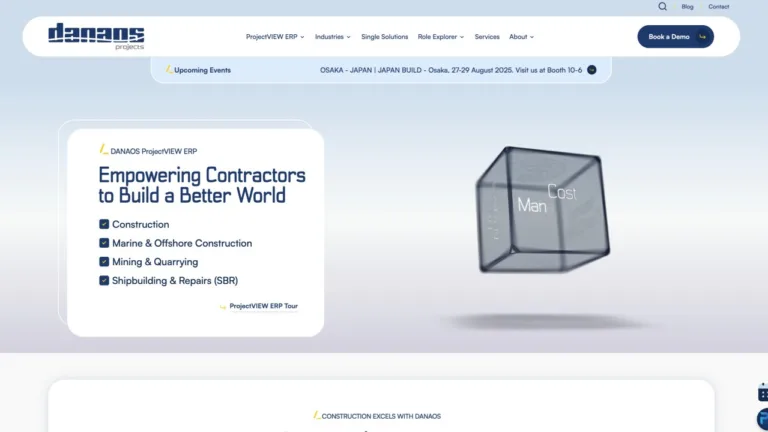The height and width of the screenshot is (432, 768).
Task: Open the Role Explorer menu label
Action: pyautogui.click(x=437, y=37)
